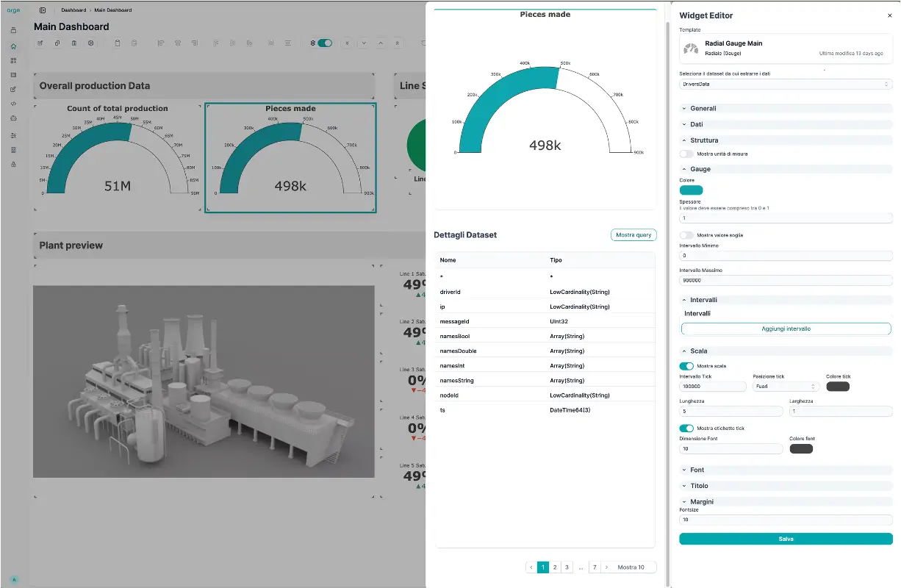Click the Radial Gauge template icon
901x588 pixels.
click(691, 49)
